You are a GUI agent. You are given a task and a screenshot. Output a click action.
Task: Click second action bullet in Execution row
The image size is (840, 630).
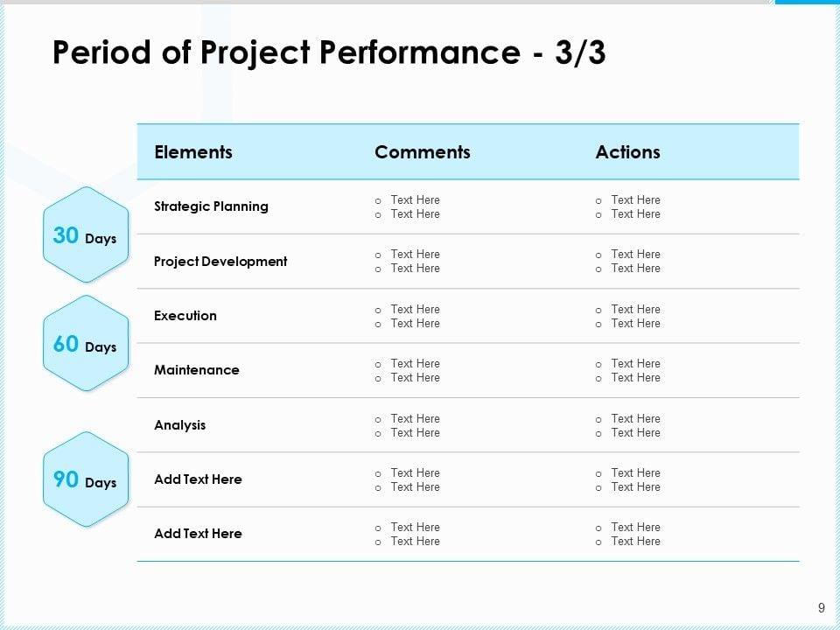pyautogui.click(x=635, y=324)
